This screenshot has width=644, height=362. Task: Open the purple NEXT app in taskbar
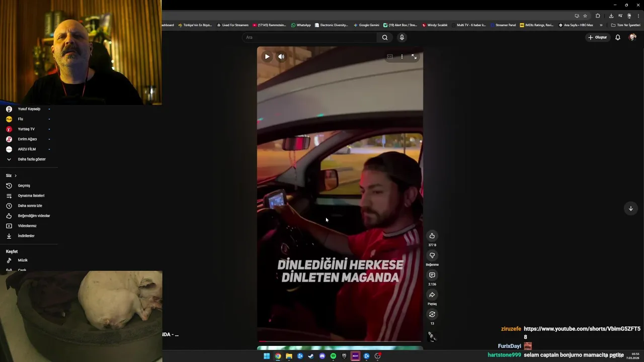point(355,356)
